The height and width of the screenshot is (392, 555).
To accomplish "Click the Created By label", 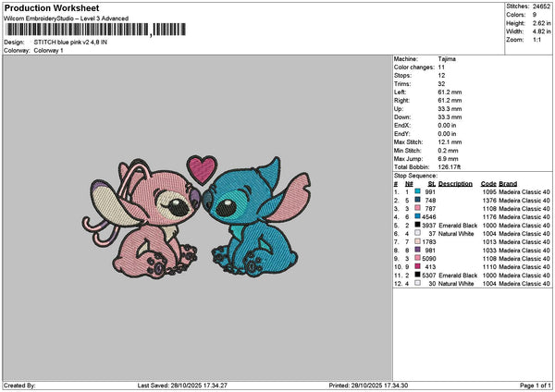I will point(19,386).
